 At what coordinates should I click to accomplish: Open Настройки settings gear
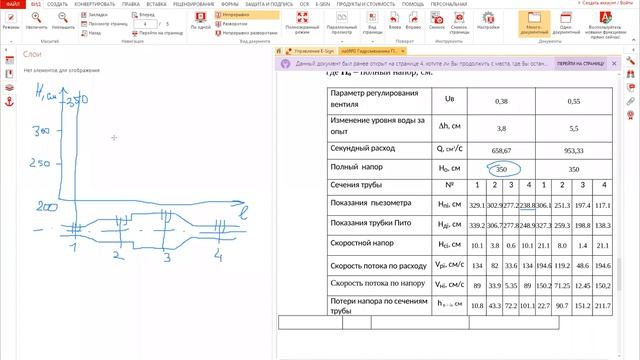point(488,21)
